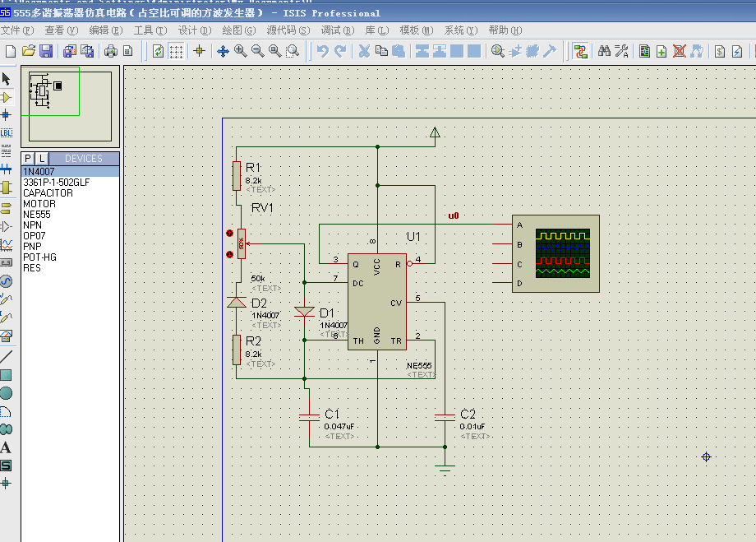Click the pan/center view tool
This screenshot has width=756, height=542.
coord(223,51)
